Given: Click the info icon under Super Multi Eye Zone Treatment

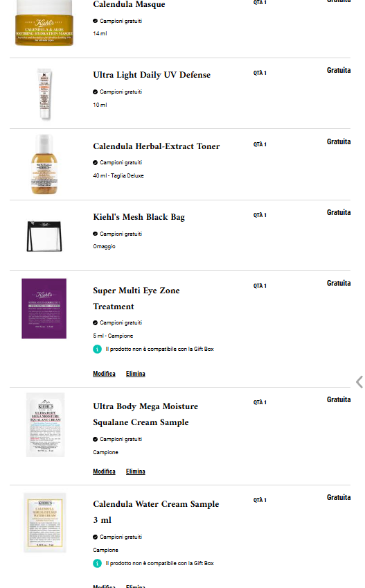Looking at the screenshot, I should (x=97, y=349).
